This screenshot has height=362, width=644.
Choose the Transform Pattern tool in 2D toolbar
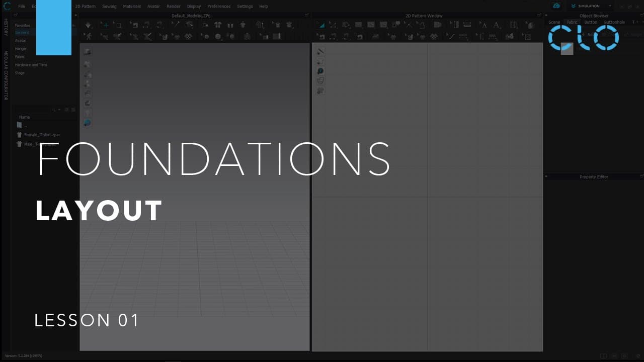(x=321, y=25)
